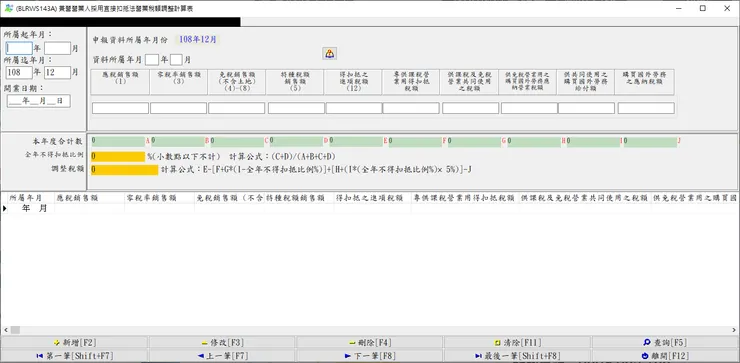
Task: Click the input under 供共同使用之購買國外勞務給付額
Action: tap(587, 108)
